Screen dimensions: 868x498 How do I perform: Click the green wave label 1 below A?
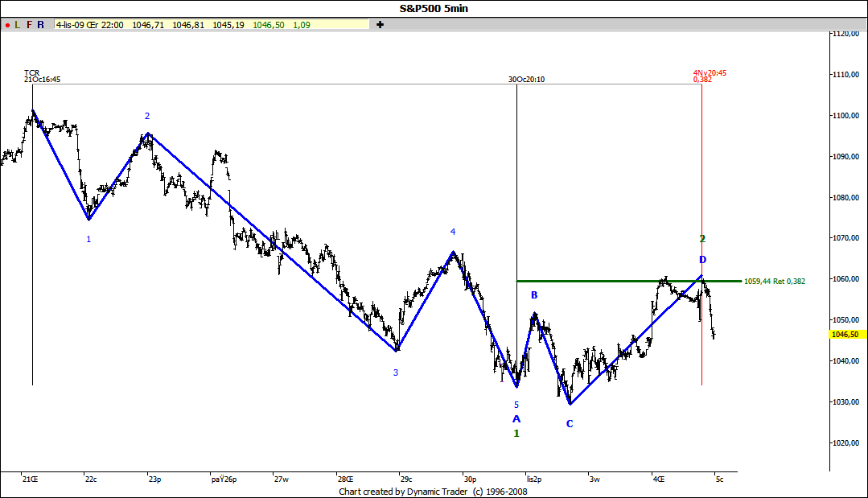516,434
